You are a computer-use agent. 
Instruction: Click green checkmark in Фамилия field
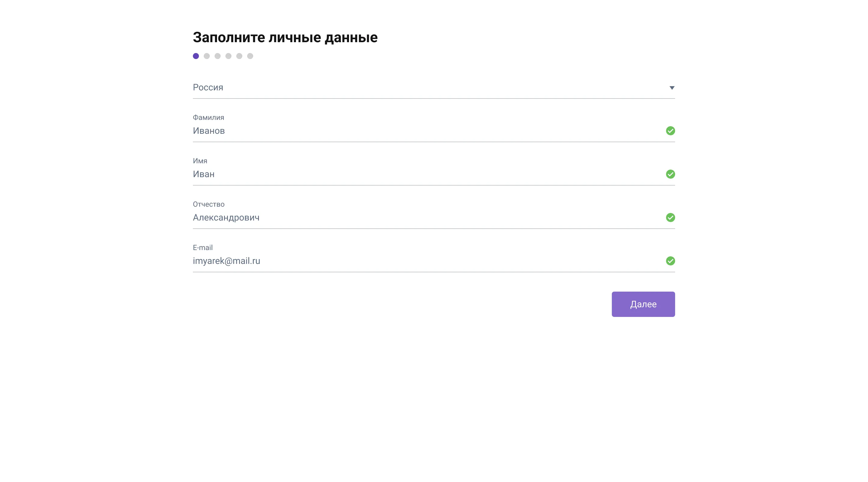coord(670,131)
